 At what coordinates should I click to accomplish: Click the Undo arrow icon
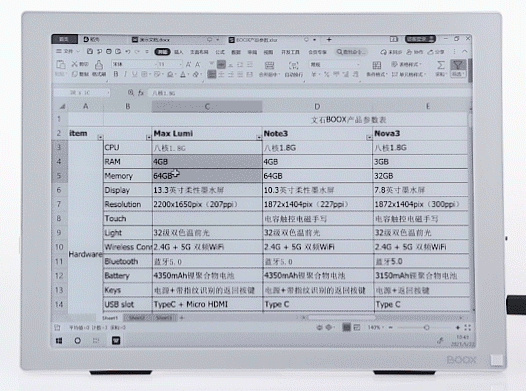tap(127, 51)
